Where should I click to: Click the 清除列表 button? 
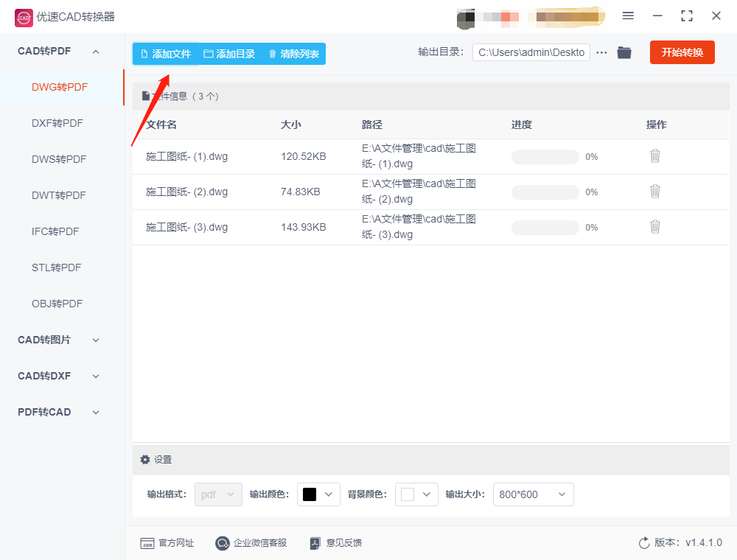click(294, 54)
